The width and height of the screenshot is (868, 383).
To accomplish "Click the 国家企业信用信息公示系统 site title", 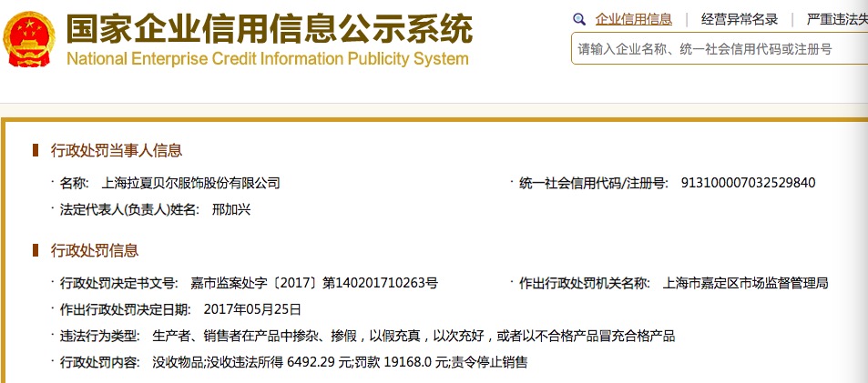I will 270,28.
